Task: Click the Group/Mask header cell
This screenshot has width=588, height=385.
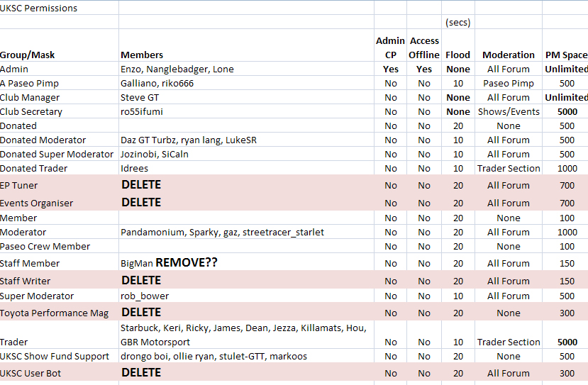Action: coord(60,45)
